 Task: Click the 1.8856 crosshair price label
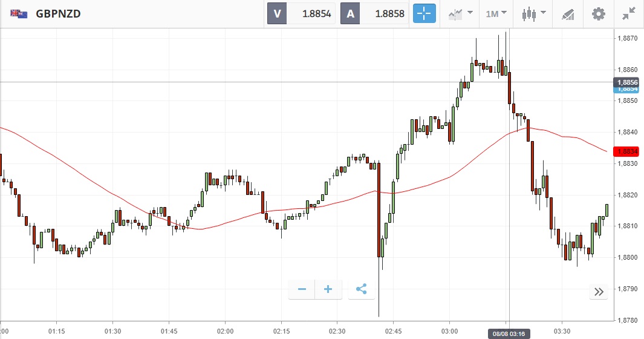click(627, 82)
